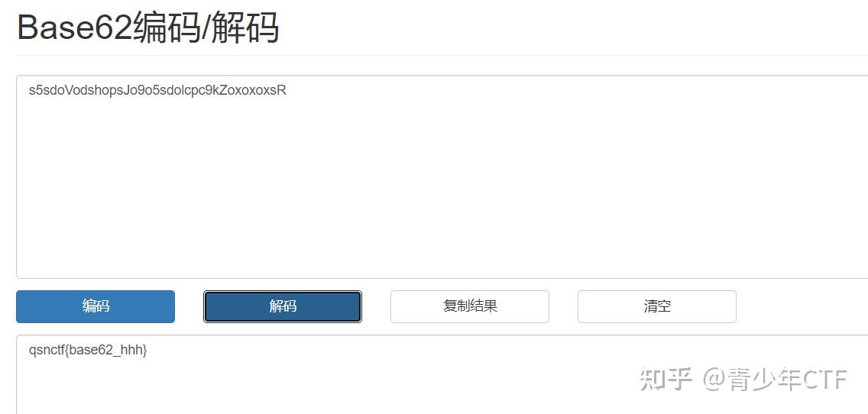
Task: Copy the result with 复制结果 button
Action: click(469, 306)
